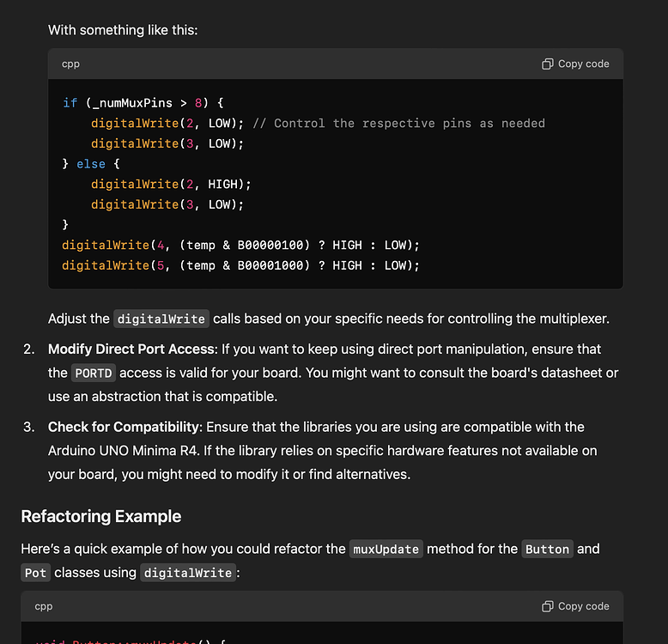668x644 pixels.
Task: Click the copy icon on the bottom code block
Action: (x=548, y=606)
